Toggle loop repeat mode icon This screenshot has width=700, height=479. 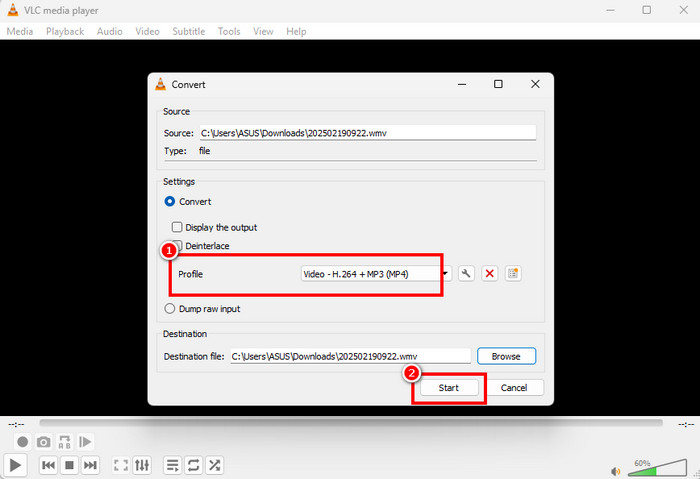[x=193, y=465]
